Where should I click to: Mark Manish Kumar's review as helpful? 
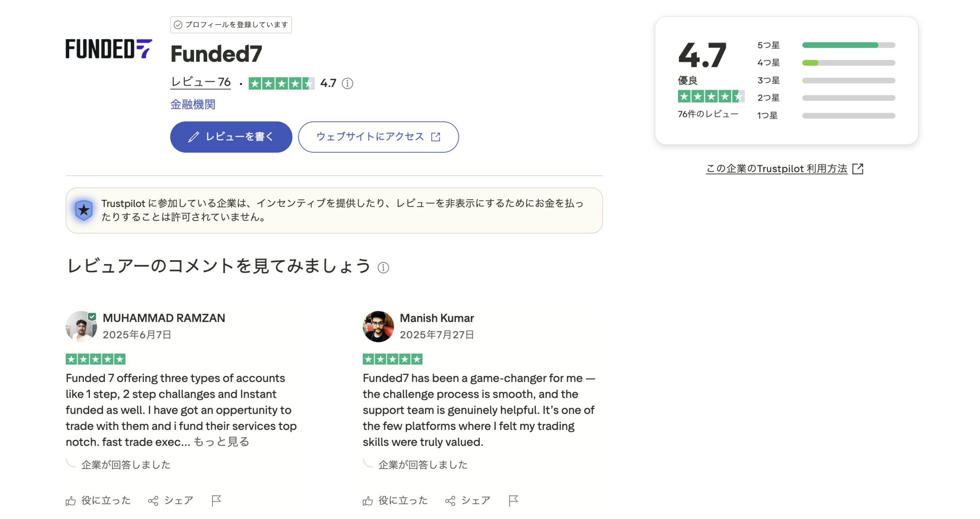[395, 500]
